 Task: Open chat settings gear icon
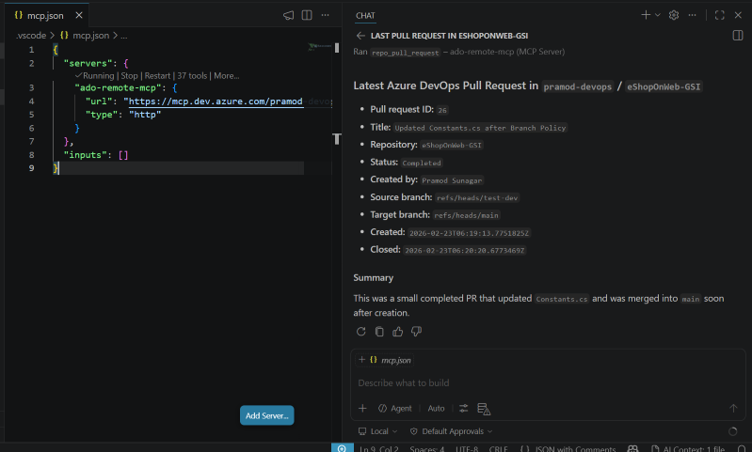tap(674, 15)
